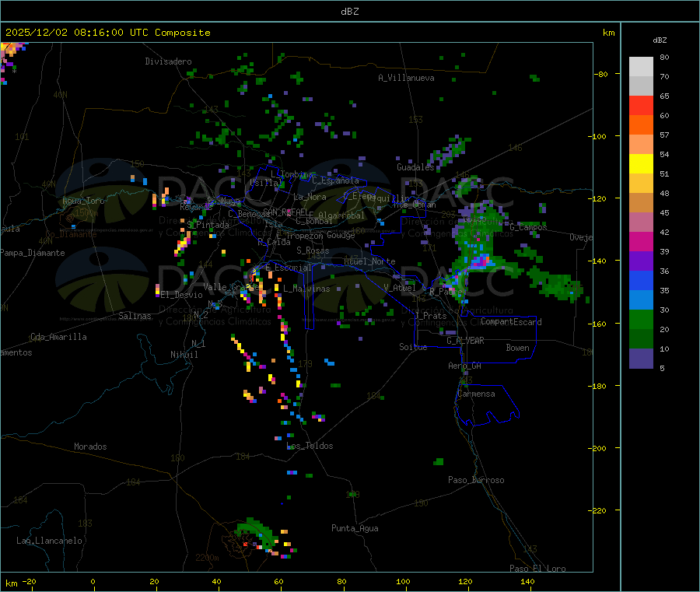Viewport: 700px width, 592px height.
Task: Click the "-20" tick on the bottom axis
Action: click(29, 581)
